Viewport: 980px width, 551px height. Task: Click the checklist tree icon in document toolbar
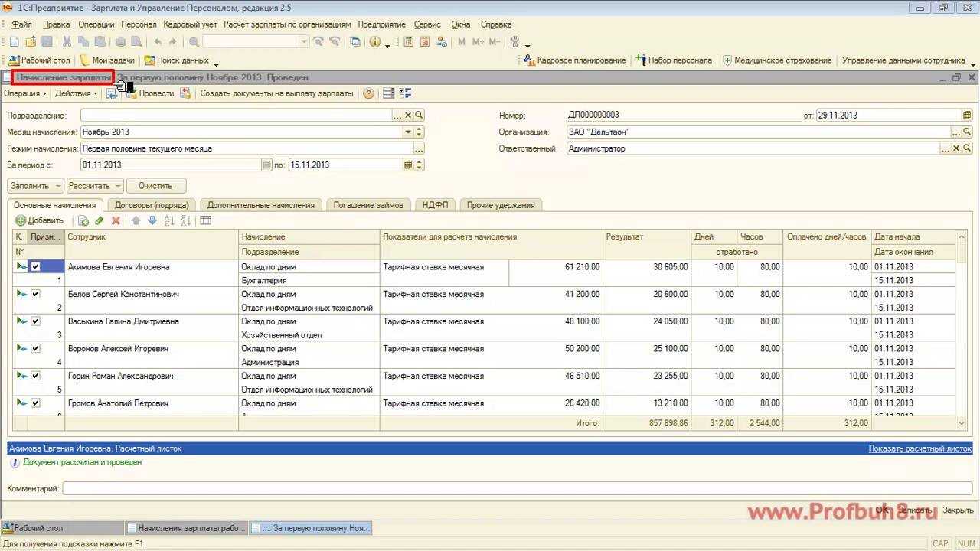tap(405, 93)
